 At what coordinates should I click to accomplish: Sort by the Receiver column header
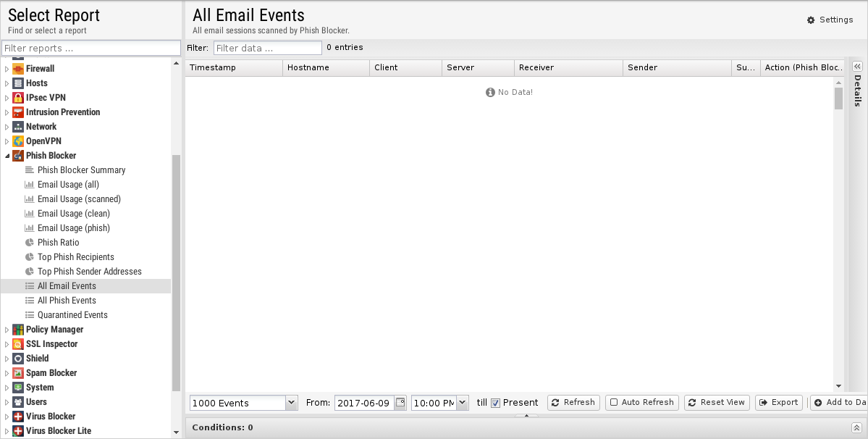tap(568, 67)
